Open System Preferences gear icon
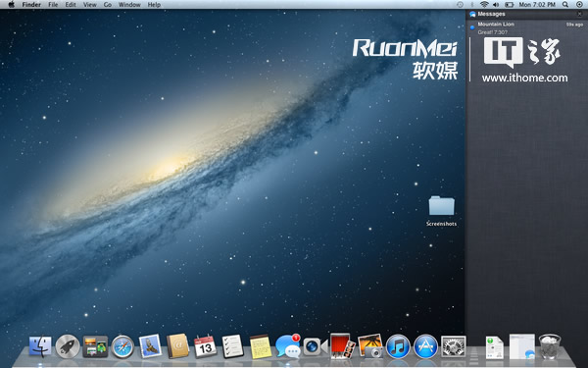 coord(454,346)
